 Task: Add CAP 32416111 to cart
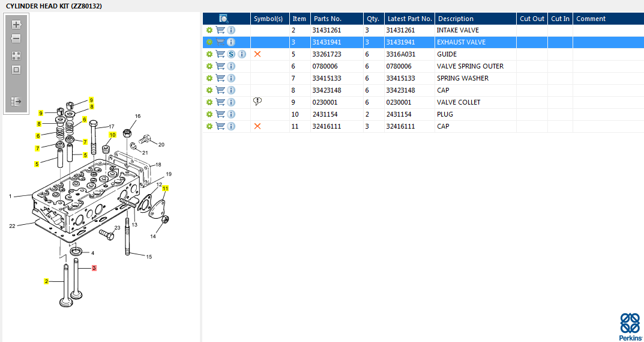click(220, 126)
